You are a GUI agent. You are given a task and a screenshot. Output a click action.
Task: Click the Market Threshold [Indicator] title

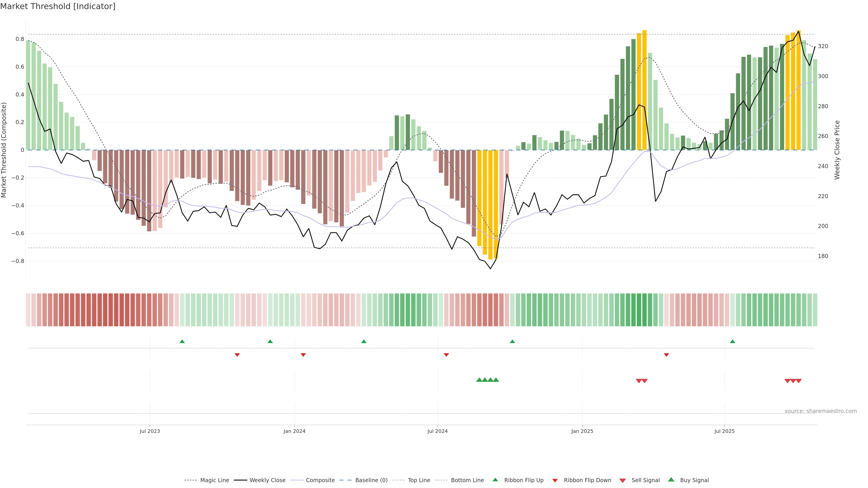tap(58, 6)
